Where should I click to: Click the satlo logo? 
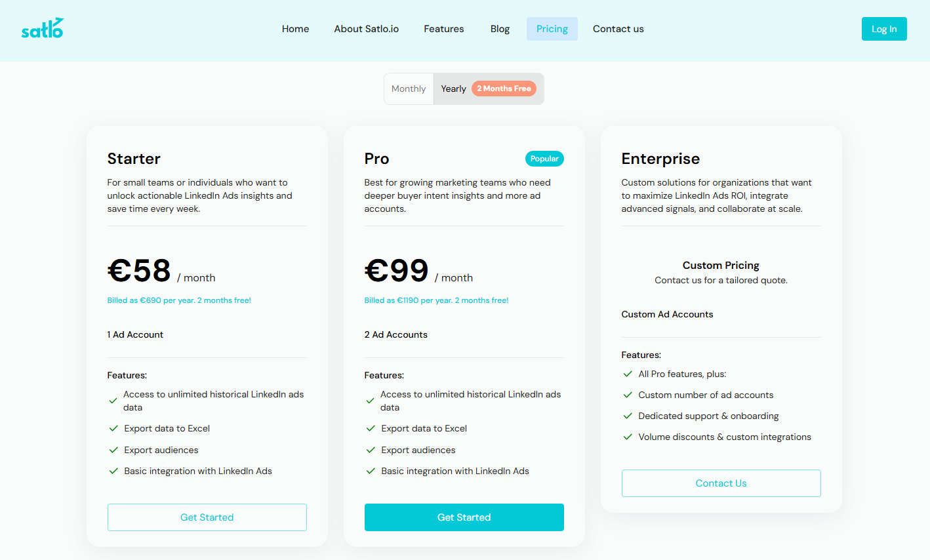point(42,28)
